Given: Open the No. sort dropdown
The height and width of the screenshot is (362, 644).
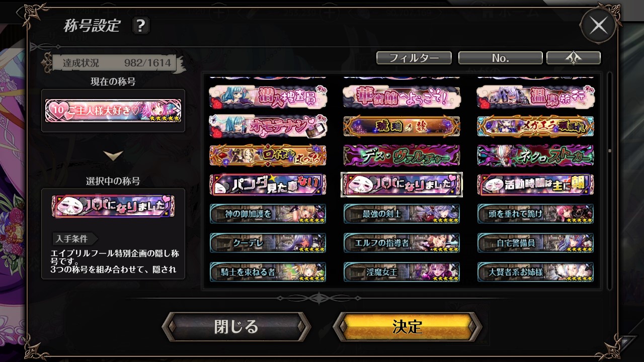Looking at the screenshot, I should 500,58.
